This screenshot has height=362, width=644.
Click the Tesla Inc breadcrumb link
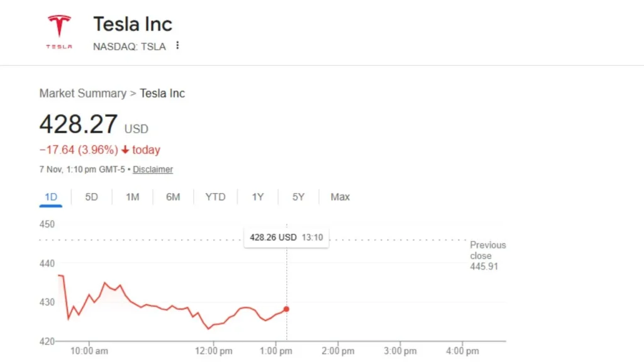tap(162, 93)
